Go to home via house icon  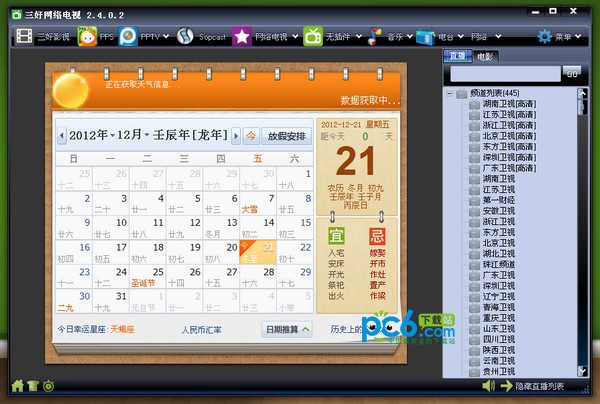[18, 386]
